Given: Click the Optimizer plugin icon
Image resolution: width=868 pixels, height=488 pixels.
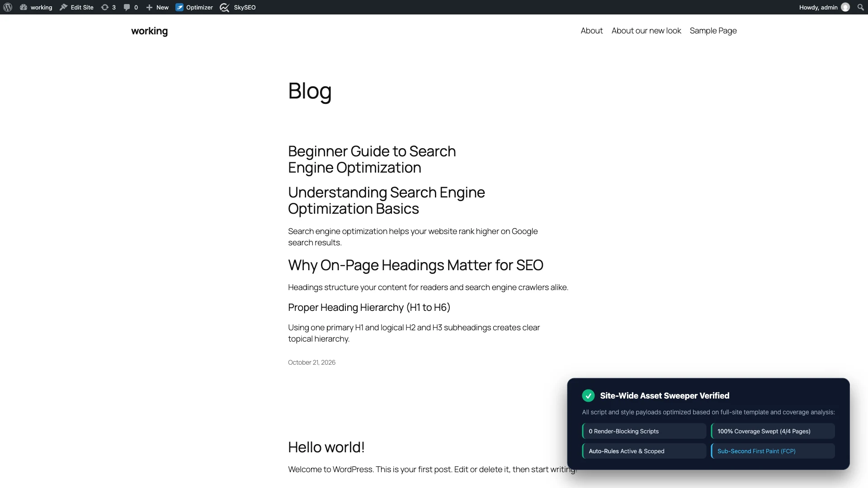Looking at the screenshot, I should tap(179, 7).
